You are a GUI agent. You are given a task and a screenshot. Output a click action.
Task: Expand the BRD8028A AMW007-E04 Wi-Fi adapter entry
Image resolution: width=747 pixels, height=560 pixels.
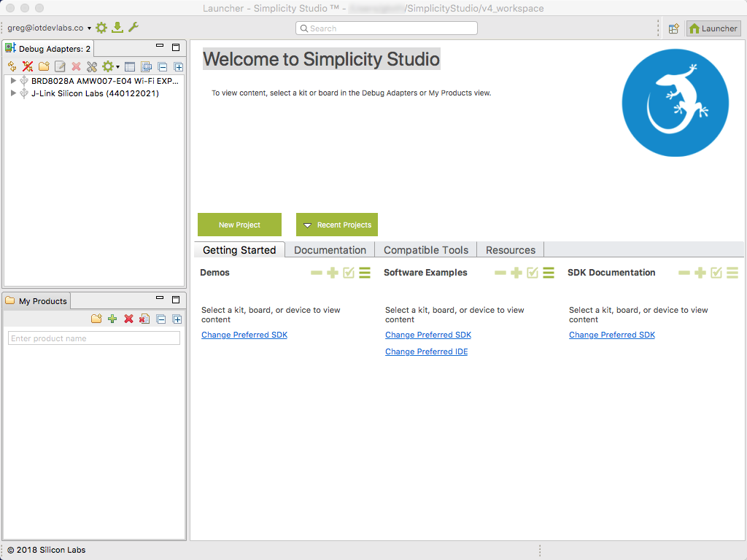(x=12, y=81)
